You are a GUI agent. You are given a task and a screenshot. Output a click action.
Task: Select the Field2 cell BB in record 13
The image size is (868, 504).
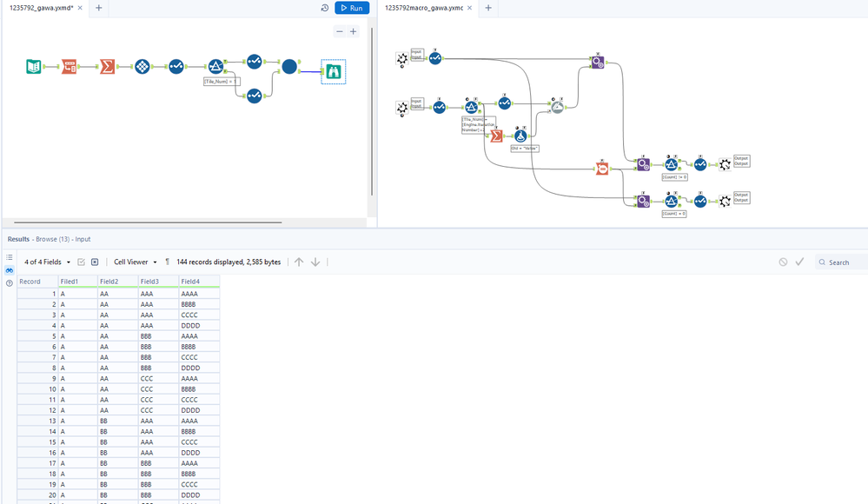click(x=118, y=421)
